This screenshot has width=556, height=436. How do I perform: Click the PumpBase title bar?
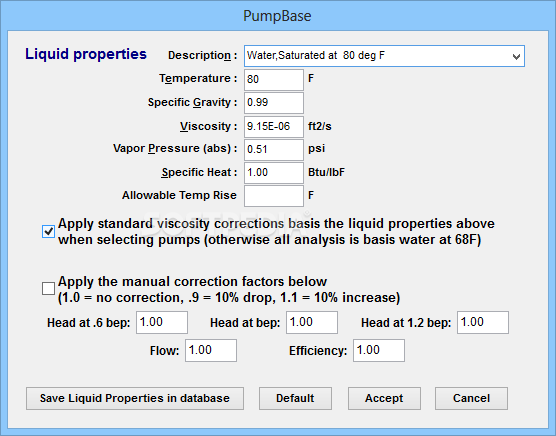pos(277,16)
